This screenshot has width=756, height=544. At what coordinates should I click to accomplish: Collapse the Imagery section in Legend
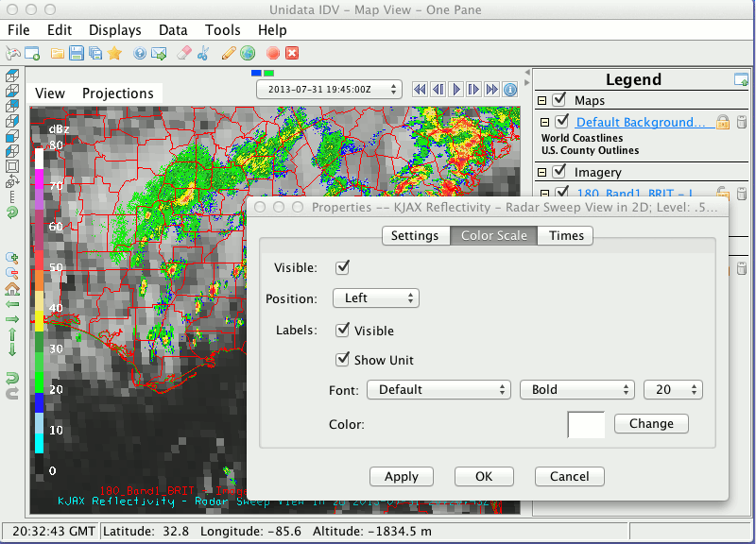542,172
